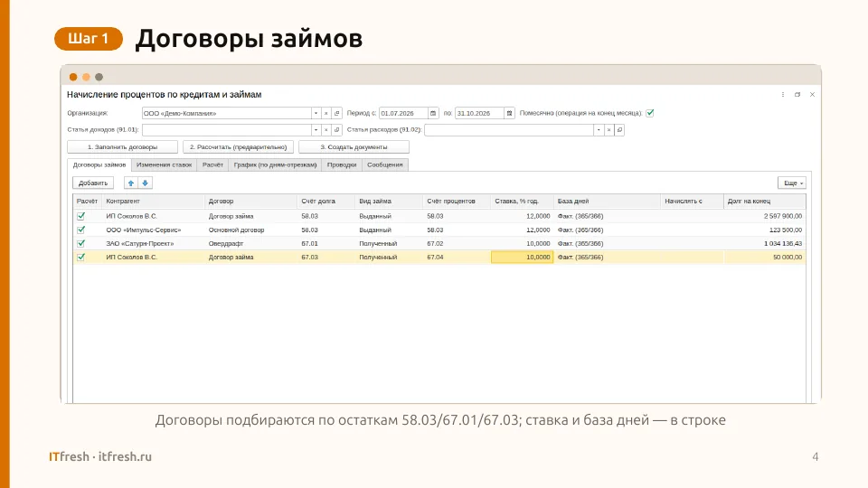Click the Счёт процентов column header
Screen dimensions: 868x488
click(457, 202)
